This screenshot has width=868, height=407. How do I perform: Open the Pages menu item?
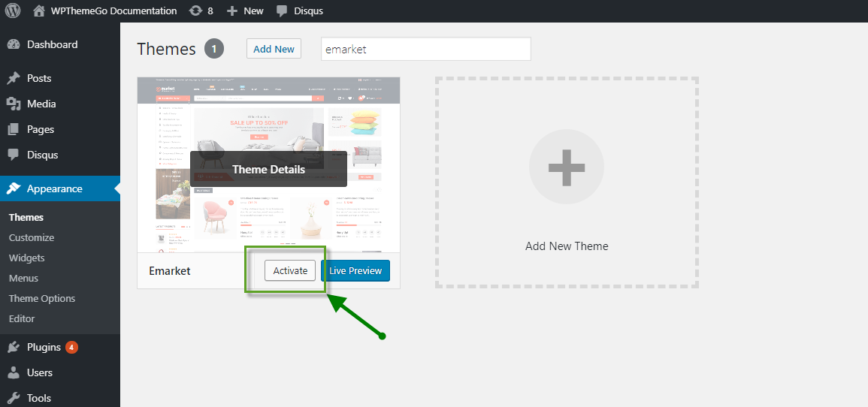41,129
